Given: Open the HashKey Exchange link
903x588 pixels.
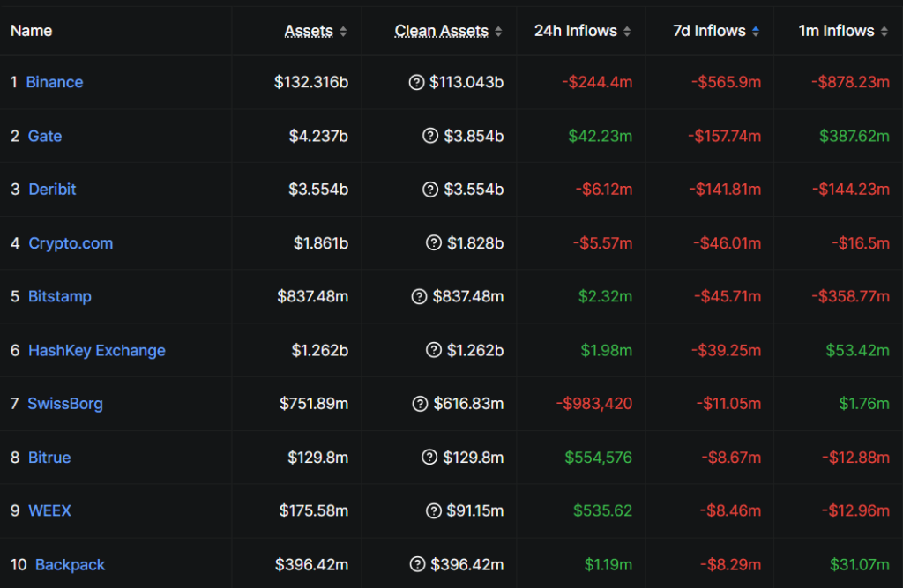Looking at the screenshot, I should coord(97,350).
